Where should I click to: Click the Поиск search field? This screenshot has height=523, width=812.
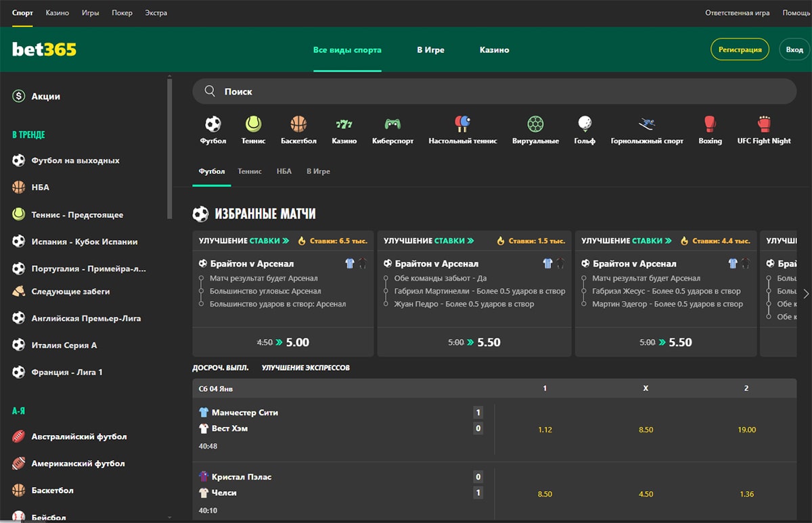click(494, 91)
